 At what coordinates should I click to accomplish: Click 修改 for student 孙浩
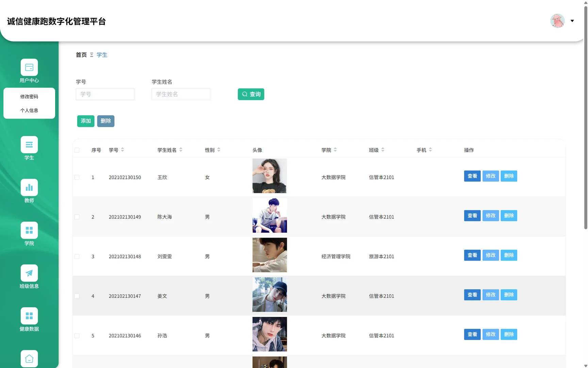491,334
